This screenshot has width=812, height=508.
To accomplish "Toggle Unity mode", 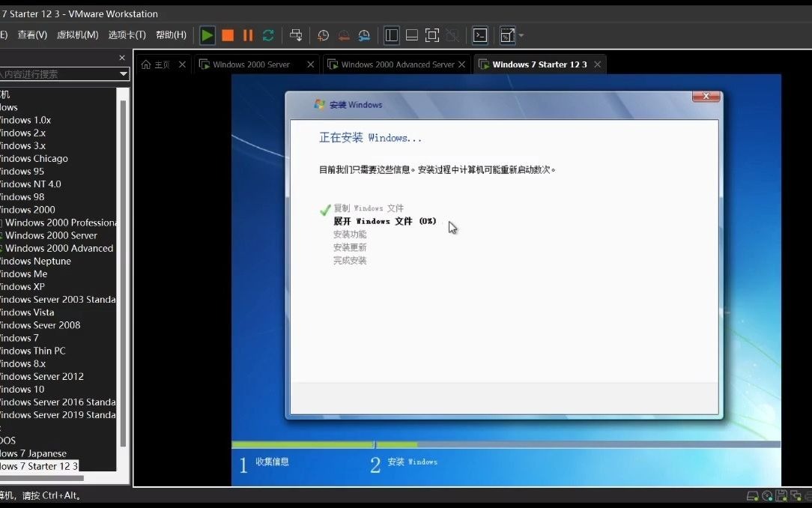I will [x=452, y=35].
